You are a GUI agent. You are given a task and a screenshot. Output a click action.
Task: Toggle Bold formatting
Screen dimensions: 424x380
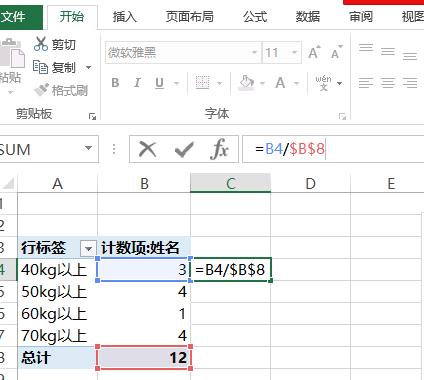[115, 82]
